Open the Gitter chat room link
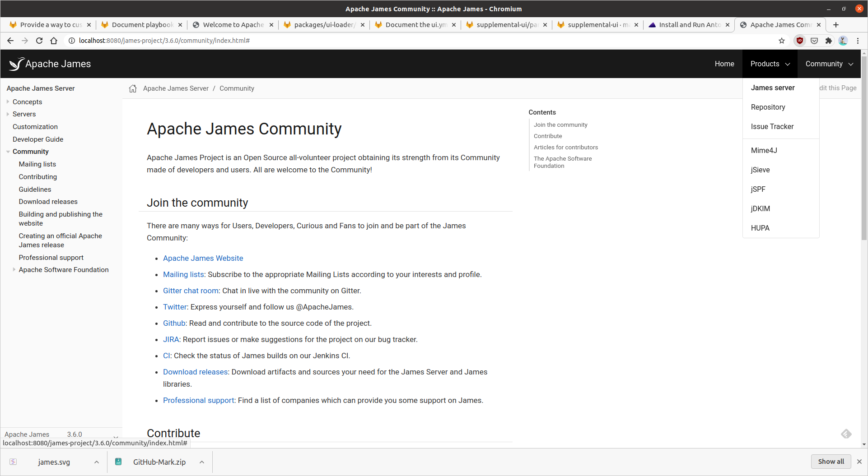This screenshot has height=476, width=868. (191, 291)
